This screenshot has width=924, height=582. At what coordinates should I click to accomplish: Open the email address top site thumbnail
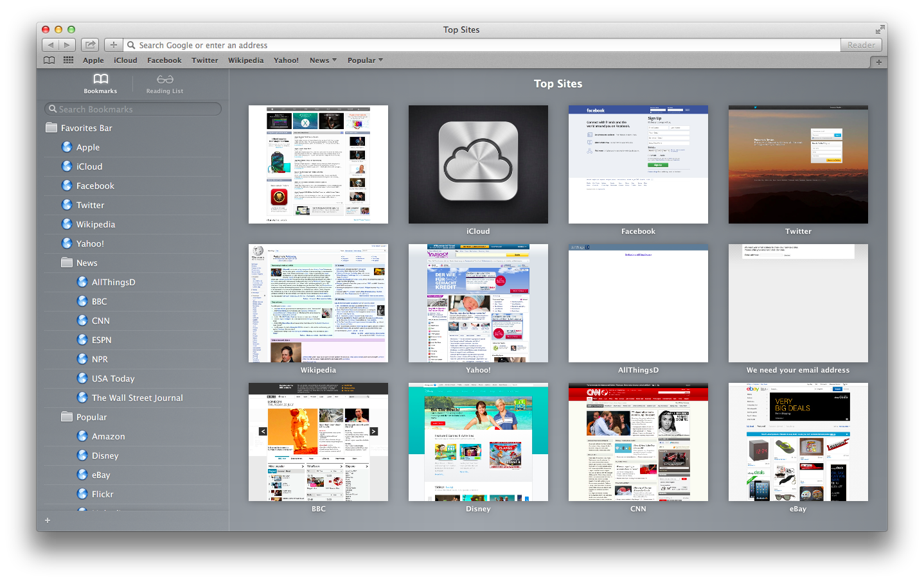798,303
